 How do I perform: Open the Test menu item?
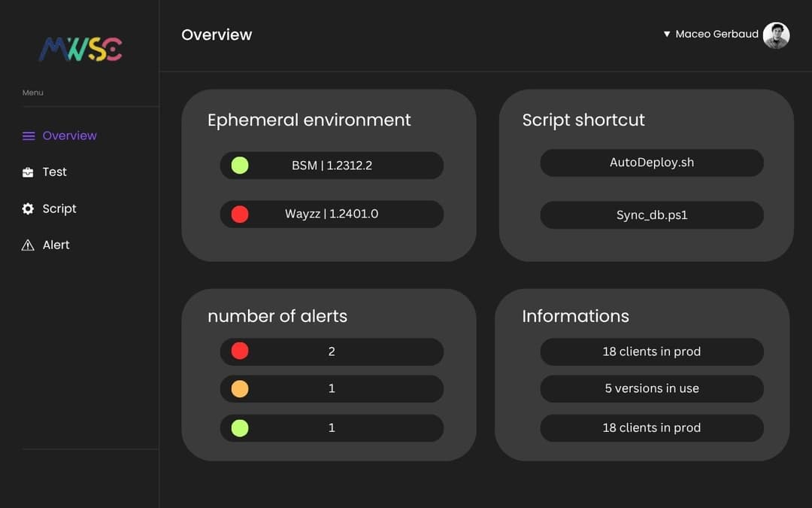pyautogui.click(x=54, y=172)
